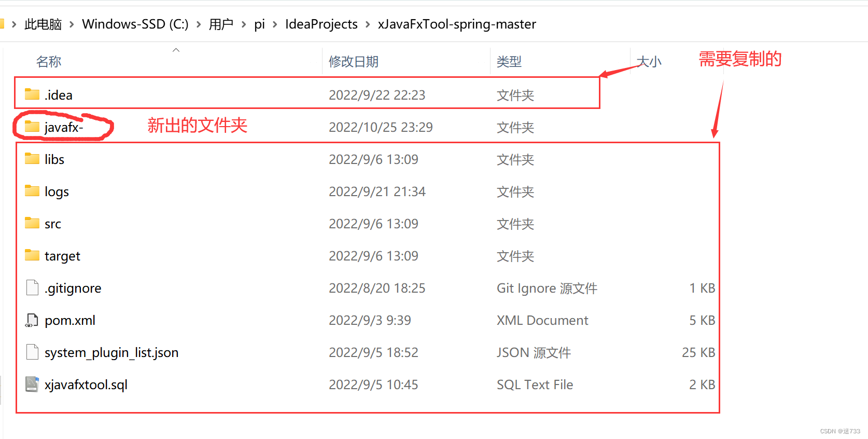Sort by the 大小 column header
The image size is (868, 439).
point(649,62)
